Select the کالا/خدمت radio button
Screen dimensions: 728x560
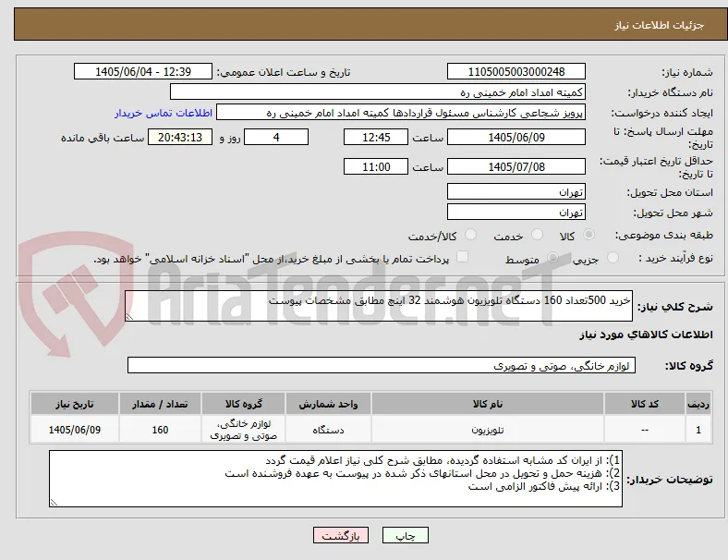coord(471,235)
